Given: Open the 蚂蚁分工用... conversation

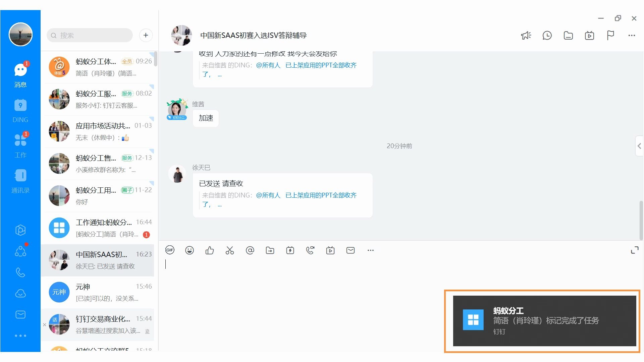Looking at the screenshot, I should coord(99,196).
